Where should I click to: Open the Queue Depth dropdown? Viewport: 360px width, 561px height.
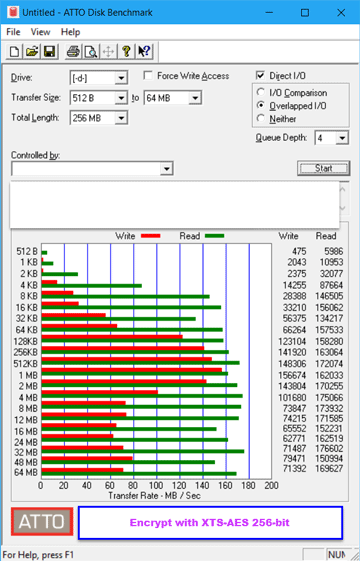342,138
